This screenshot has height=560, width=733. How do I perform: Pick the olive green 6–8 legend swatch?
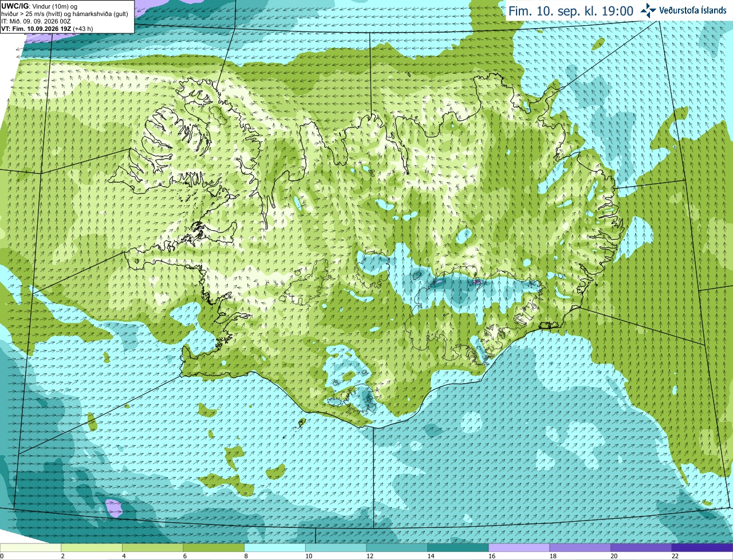[214, 548]
